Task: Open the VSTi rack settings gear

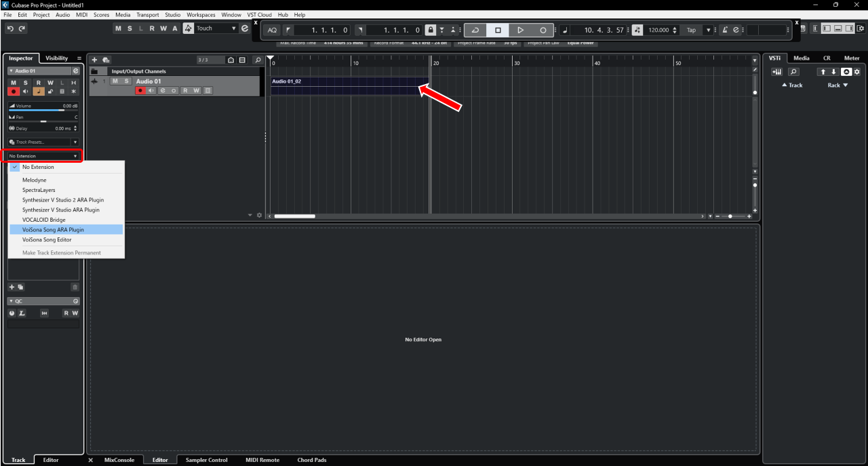Action: (x=857, y=72)
